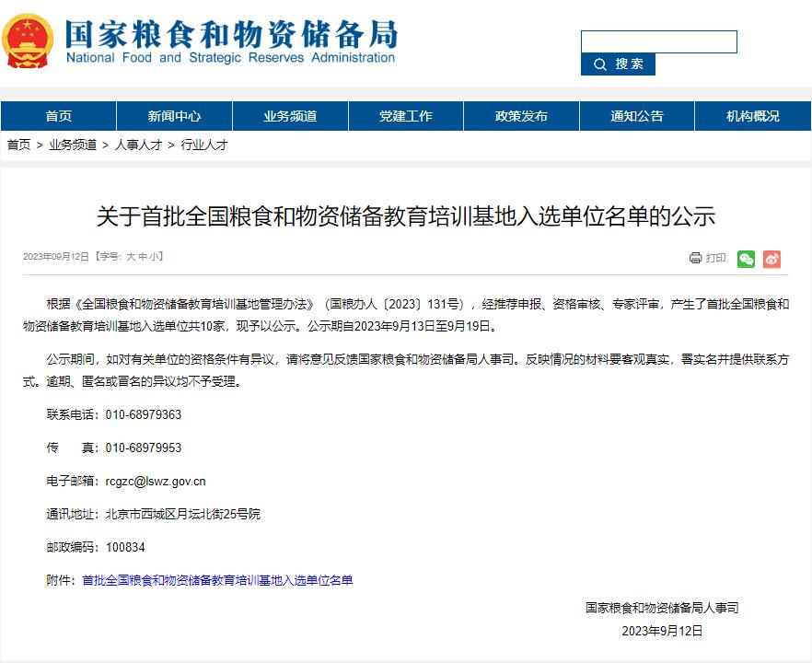This screenshot has width=812, height=663.
Task: Focus the search input box
Action: coord(659,42)
